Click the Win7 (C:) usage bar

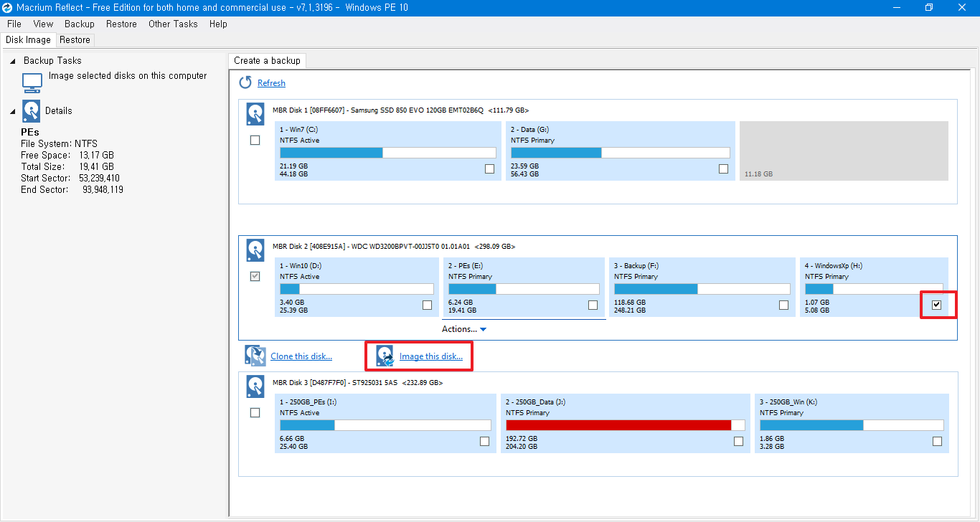point(388,153)
